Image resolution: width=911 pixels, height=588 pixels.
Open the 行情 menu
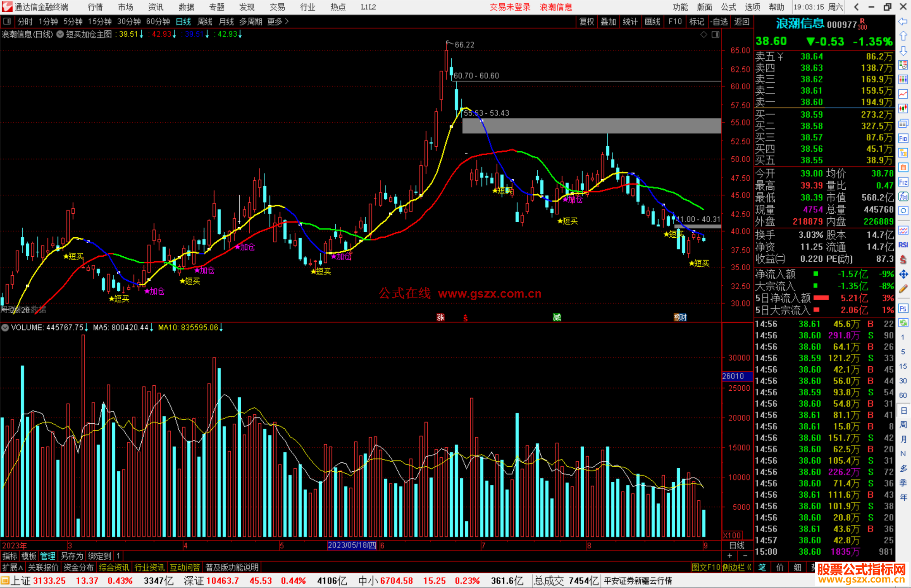(x=95, y=7)
